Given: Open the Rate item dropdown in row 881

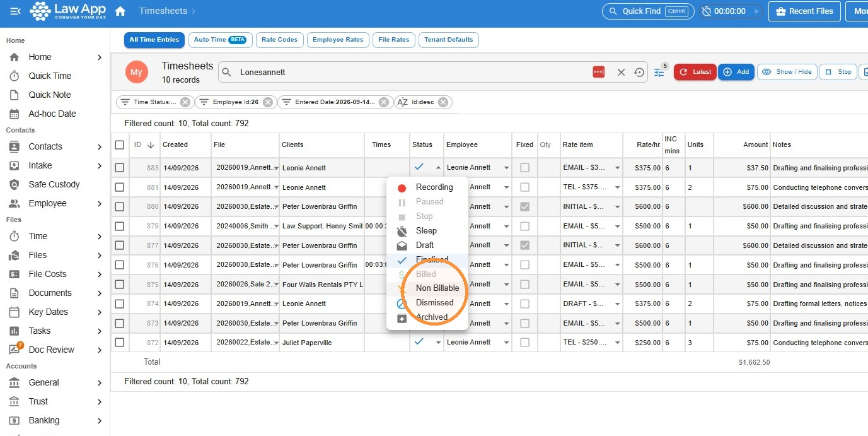Looking at the screenshot, I should (617, 187).
